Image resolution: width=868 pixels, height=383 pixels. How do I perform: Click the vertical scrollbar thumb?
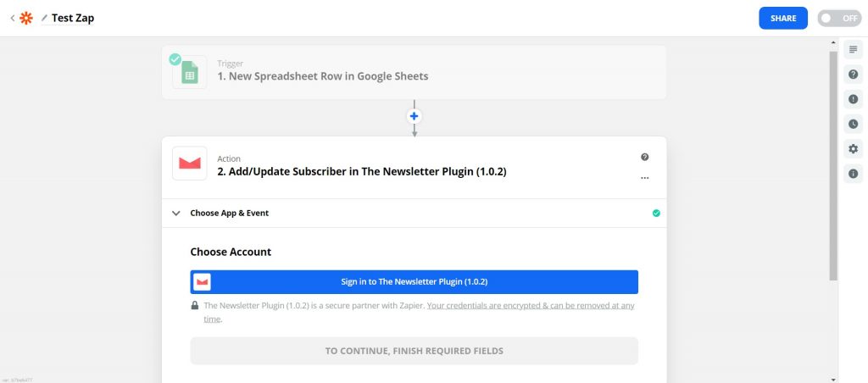coord(833,166)
